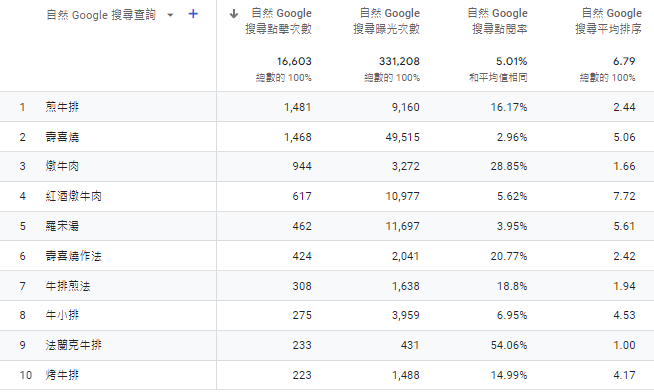Click impressions value 1,488
Screen dimensions: 654x392
point(405,375)
